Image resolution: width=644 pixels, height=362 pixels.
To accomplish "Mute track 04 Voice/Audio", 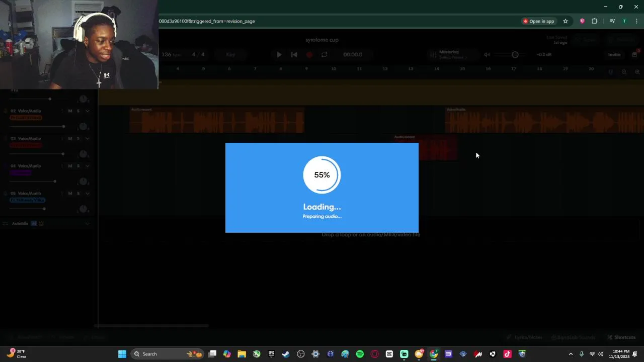I will [x=70, y=166].
